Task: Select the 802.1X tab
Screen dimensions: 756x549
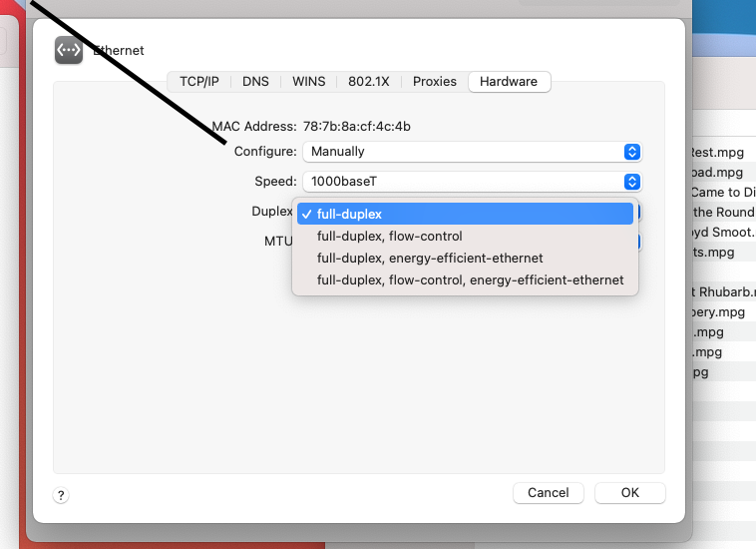Action: click(368, 82)
